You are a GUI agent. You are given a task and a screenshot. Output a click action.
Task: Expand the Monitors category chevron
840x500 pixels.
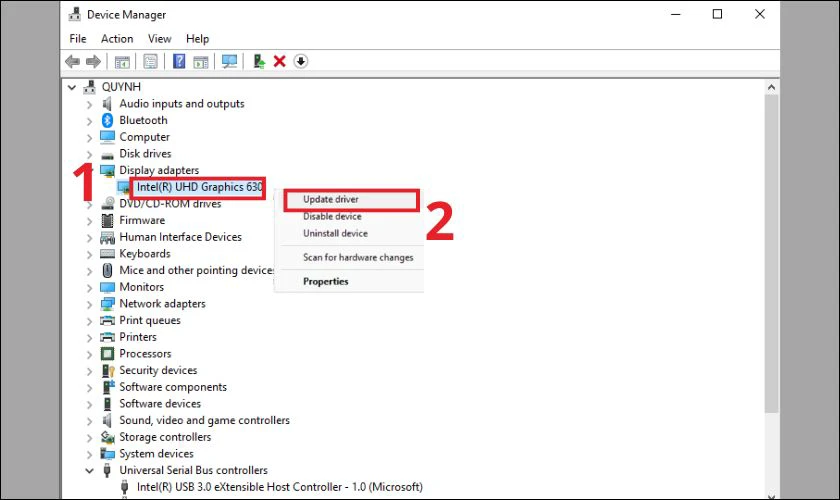[x=89, y=287]
